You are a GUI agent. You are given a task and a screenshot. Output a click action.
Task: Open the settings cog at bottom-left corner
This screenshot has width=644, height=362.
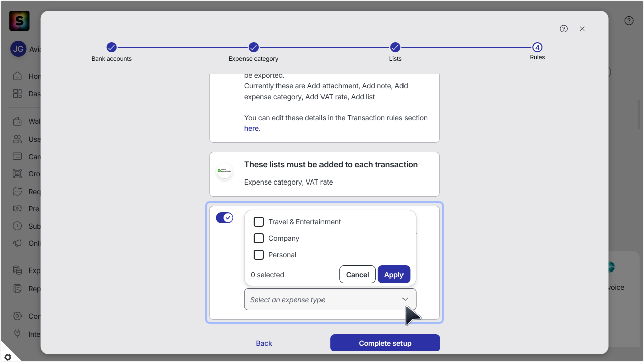(x=8, y=357)
